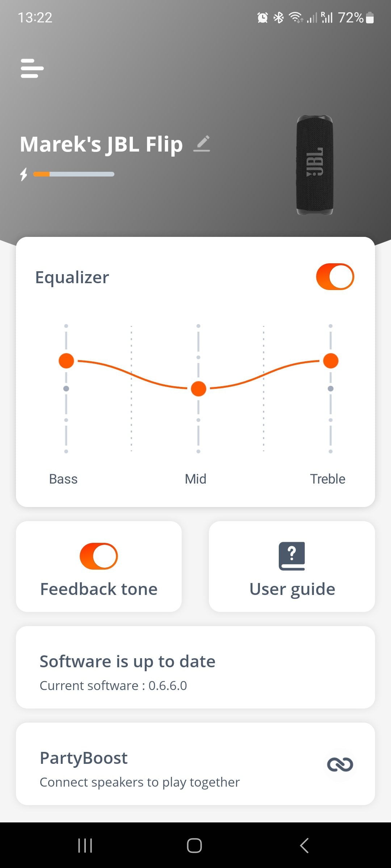Tap the pencil icon to rename speaker
Screen dimensions: 391x868
(x=202, y=144)
